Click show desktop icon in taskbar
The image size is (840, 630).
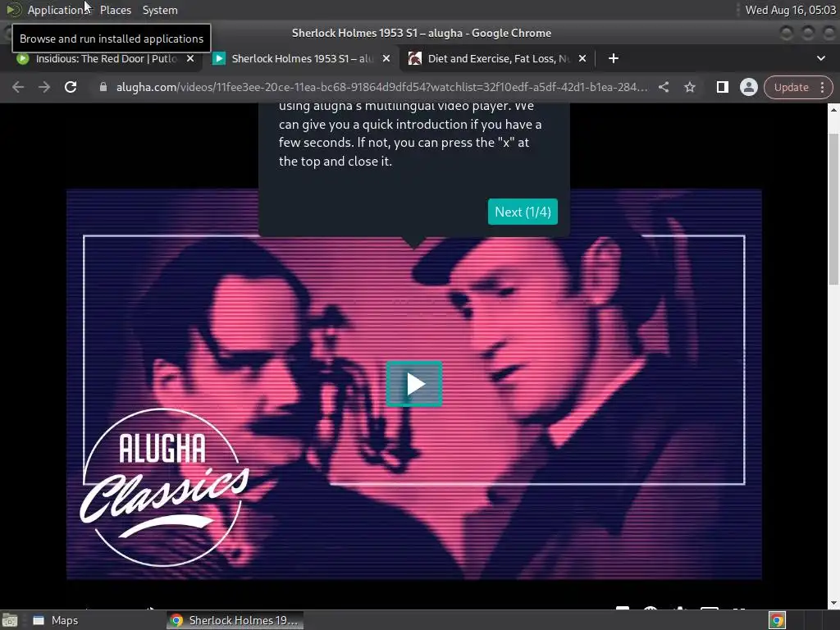point(10,620)
